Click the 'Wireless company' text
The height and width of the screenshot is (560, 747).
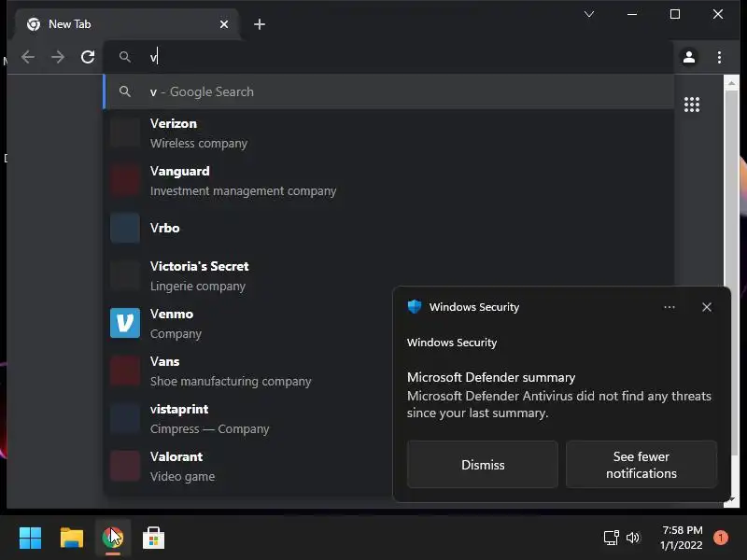(199, 144)
